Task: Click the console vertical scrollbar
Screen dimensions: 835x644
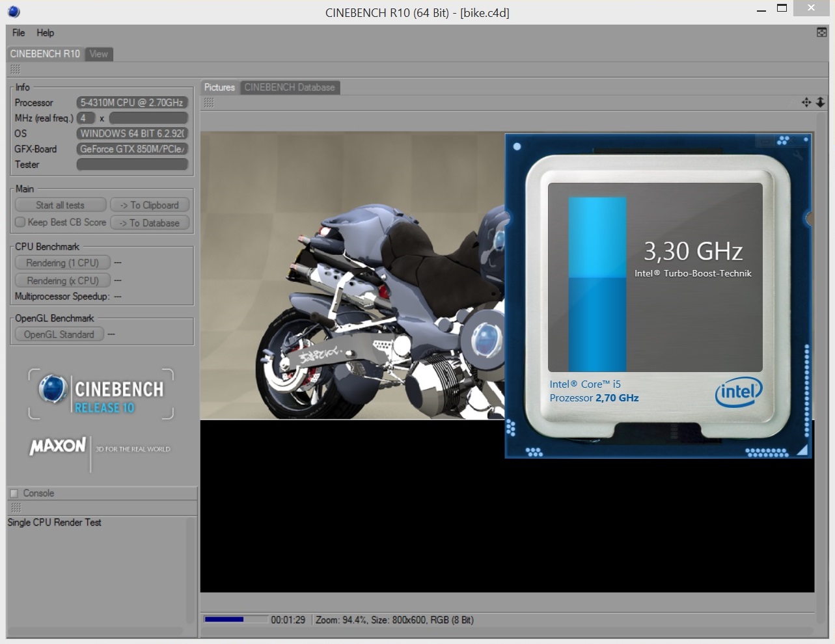Action: click(x=191, y=571)
